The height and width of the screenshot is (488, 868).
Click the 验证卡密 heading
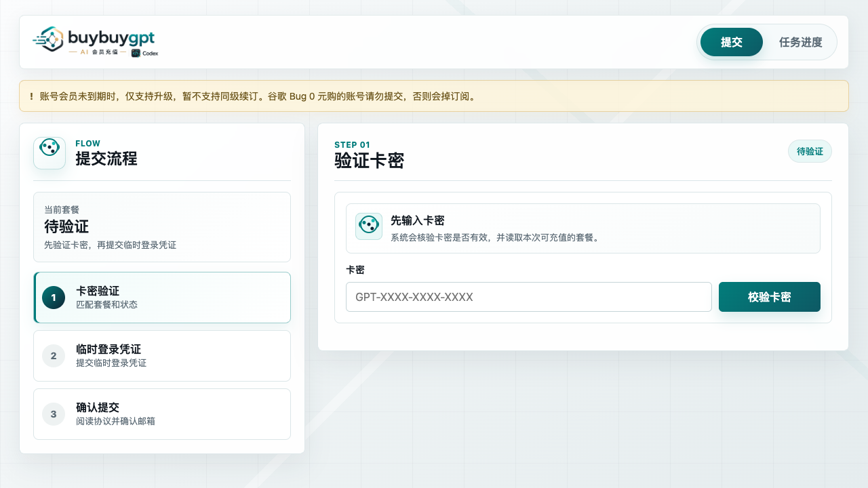tap(369, 161)
